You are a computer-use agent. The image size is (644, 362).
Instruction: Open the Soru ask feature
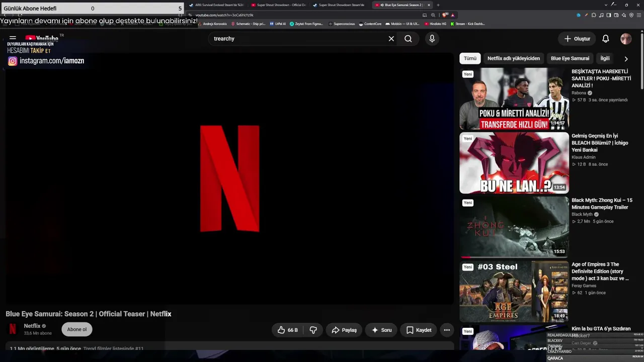coord(381,330)
